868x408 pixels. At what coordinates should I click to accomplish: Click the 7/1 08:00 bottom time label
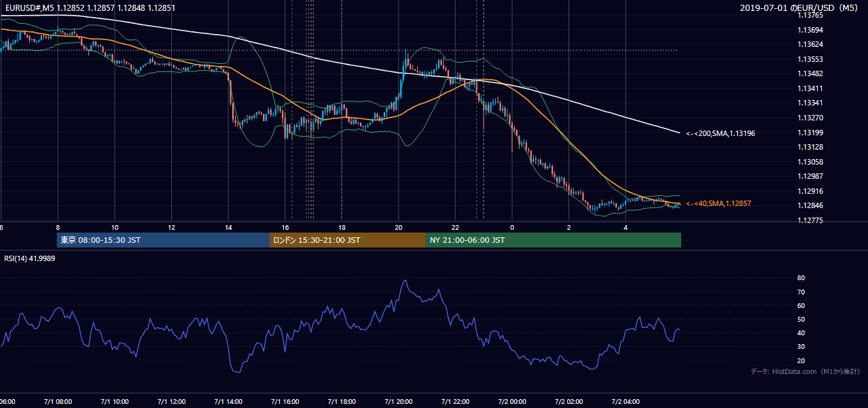coord(57,401)
